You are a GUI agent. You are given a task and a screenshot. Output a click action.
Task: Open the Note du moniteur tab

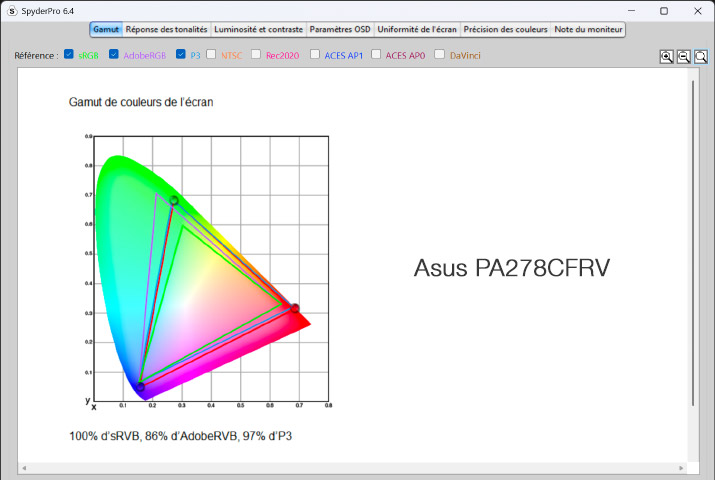pos(588,29)
